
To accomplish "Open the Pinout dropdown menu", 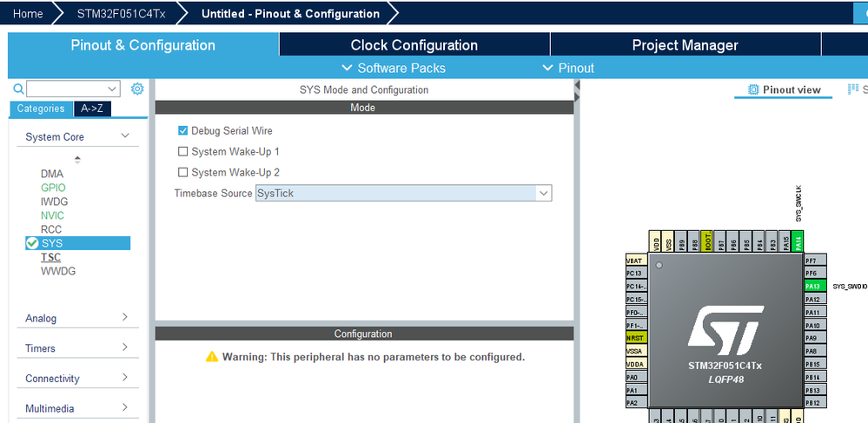I will (x=568, y=68).
